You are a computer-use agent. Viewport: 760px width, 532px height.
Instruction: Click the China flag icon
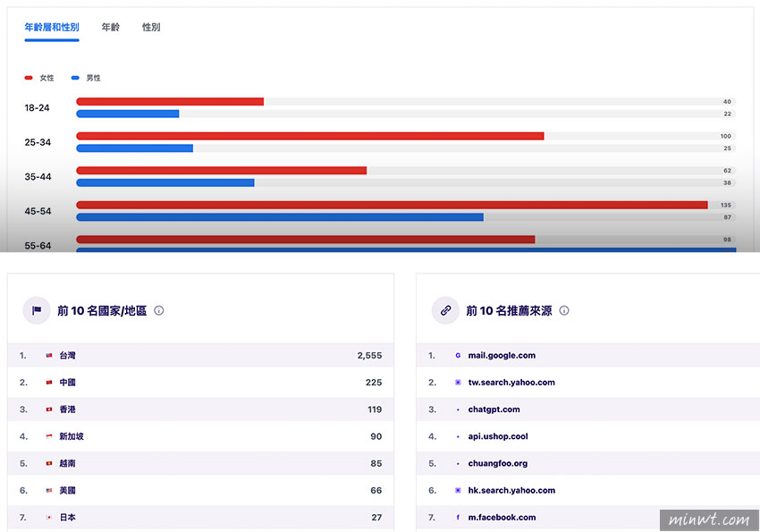tap(49, 383)
